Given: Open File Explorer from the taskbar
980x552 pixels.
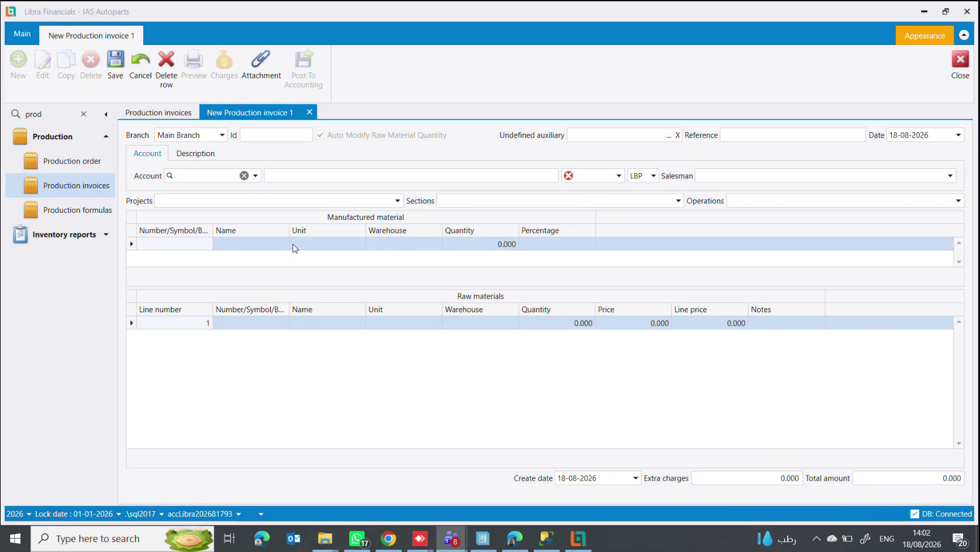Looking at the screenshot, I should 325,539.
